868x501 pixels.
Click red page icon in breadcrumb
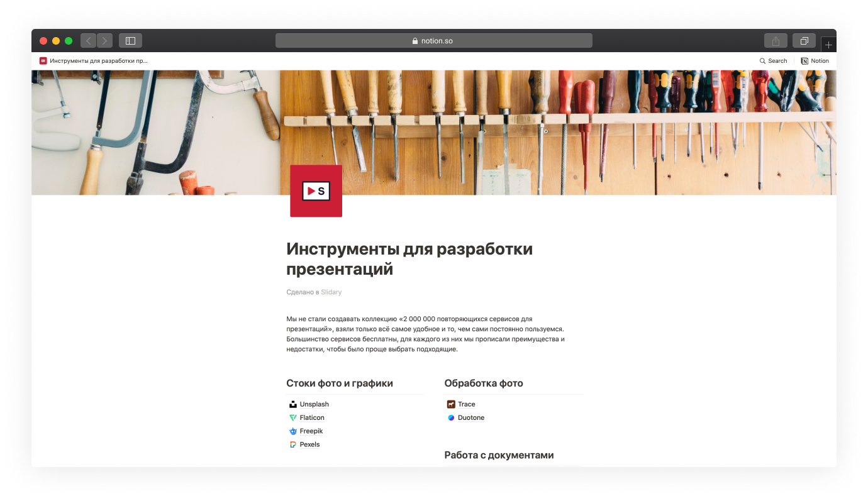(43, 61)
